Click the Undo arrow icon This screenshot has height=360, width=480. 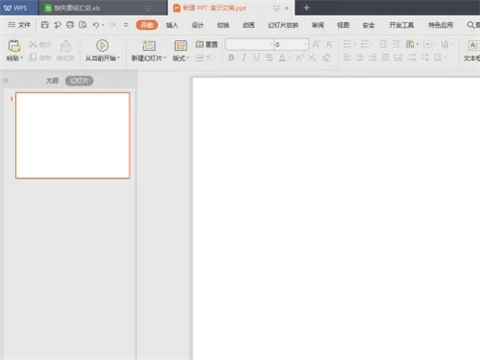(x=96, y=25)
